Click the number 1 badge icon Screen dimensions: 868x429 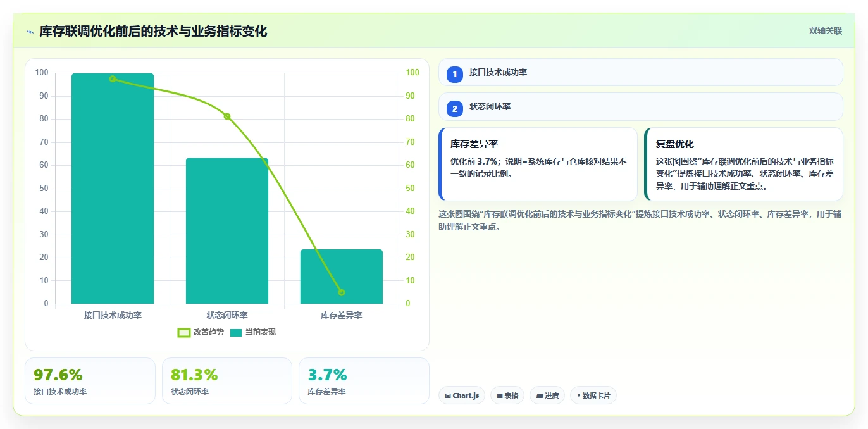454,74
